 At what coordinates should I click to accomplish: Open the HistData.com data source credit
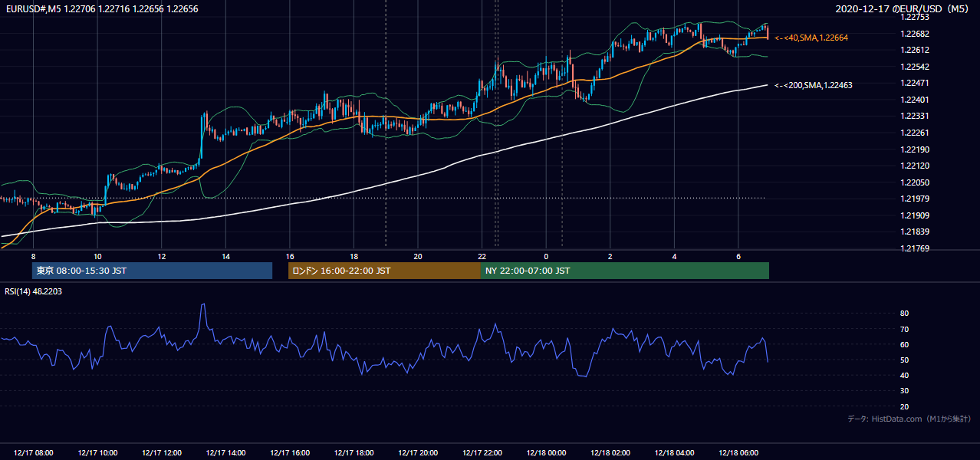tap(909, 419)
